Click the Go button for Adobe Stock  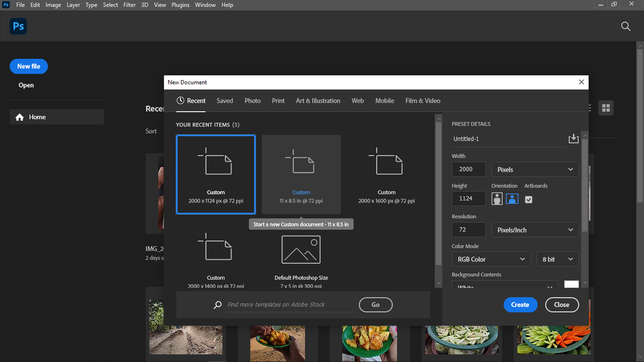(375, 305)
